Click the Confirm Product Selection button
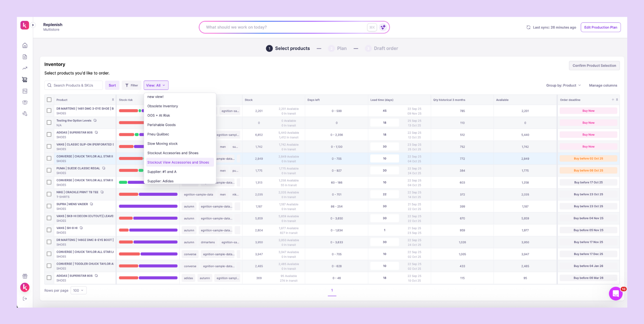644x324 pixels. click(x=594, y=65)
